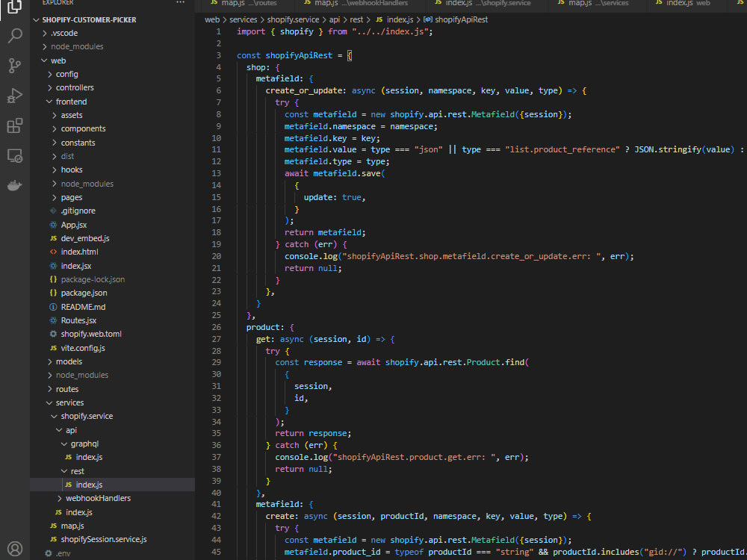Viewport: 747px width, 560px height.
Task: Open the Explorer panel's more actions ellipsis
Action: (x=180, y=3)
